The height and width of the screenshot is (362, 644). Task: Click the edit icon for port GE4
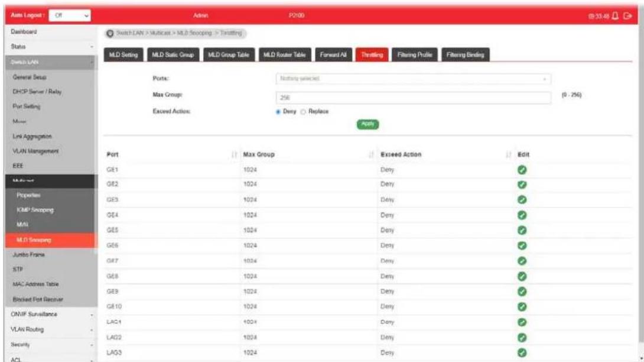tap(522, 215)
